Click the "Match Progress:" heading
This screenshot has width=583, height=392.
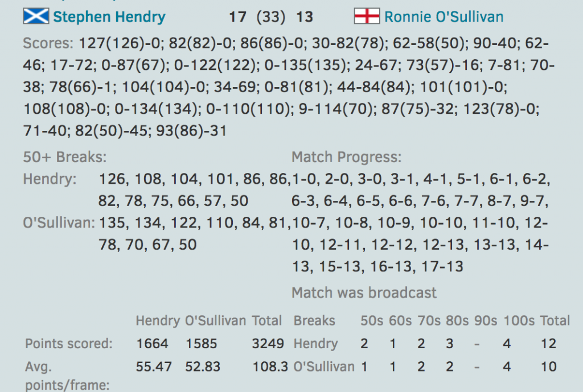347,157
